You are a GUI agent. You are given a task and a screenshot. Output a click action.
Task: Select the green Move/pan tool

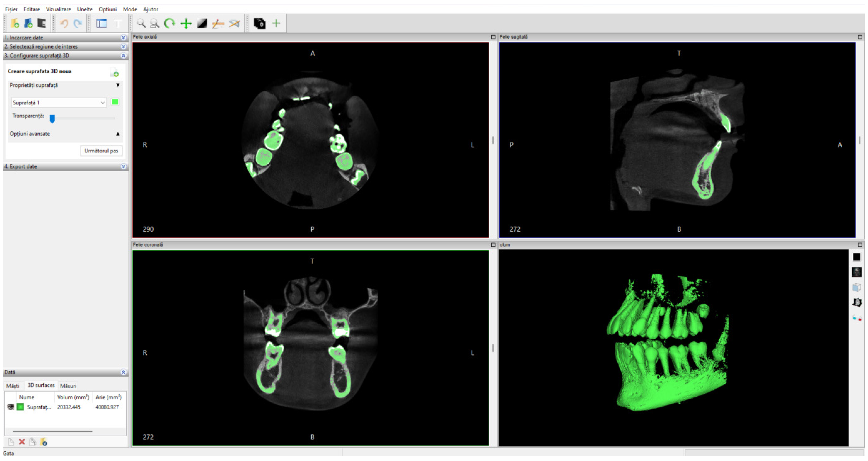[x=186, y=23]
